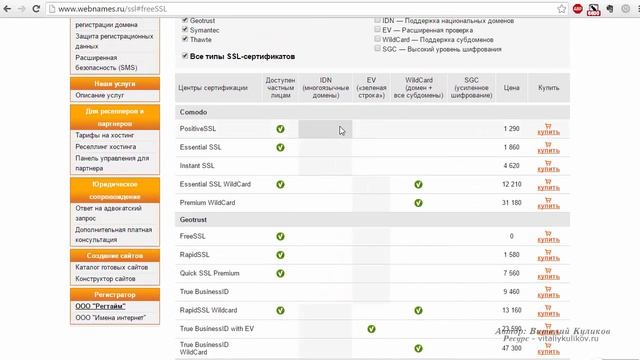Click 'Наши услуги' sidebar header

click(115, 84)
